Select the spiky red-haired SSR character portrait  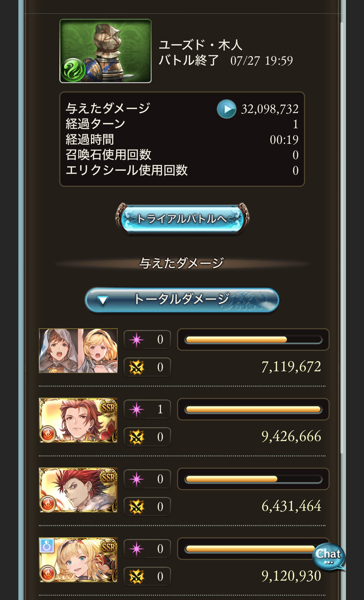pos(78,490)
